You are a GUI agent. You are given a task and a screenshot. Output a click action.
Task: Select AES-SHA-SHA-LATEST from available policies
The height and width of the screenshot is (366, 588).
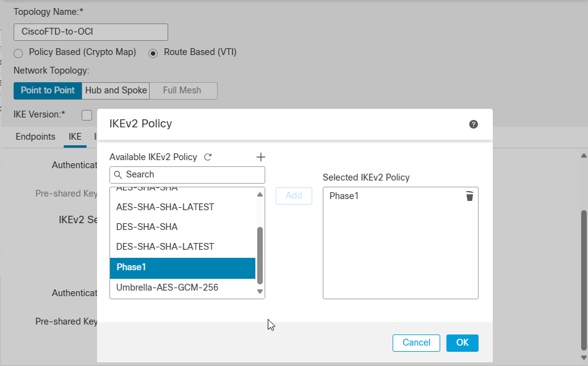[165, 207]
